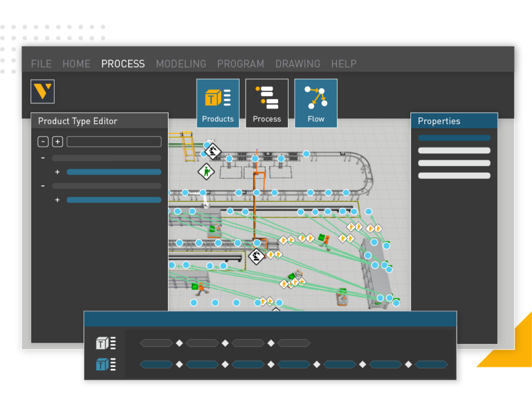Screen dimensions: 532x399
Task: Select the Process toolbar button
Action: (267, 103)
